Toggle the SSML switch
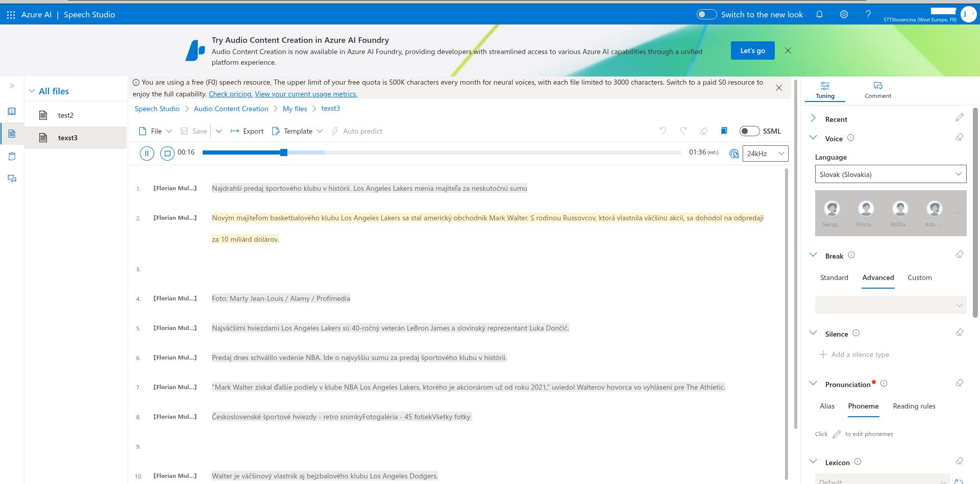Image resolution: width=980 pixels, height=484 pixels. pyautogui.click(x=749, y=131)
